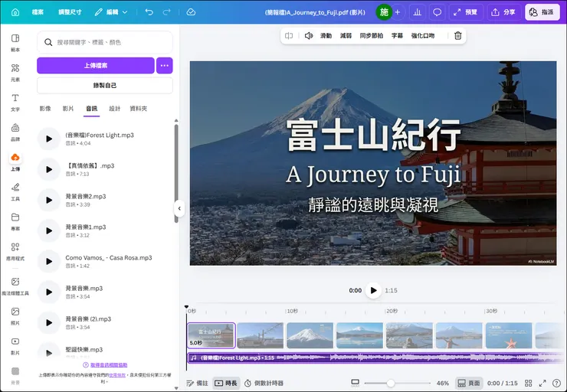The height and width of the screenshot is (392, 567).
Task: Play preview of 【真情依舊】.mp3
Action: coord(49,169)
